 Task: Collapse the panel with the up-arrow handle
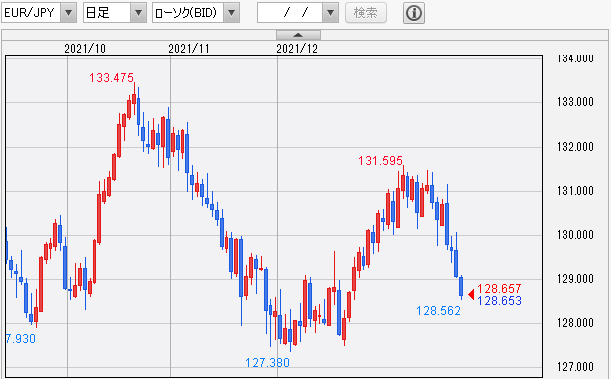point(298,35)
